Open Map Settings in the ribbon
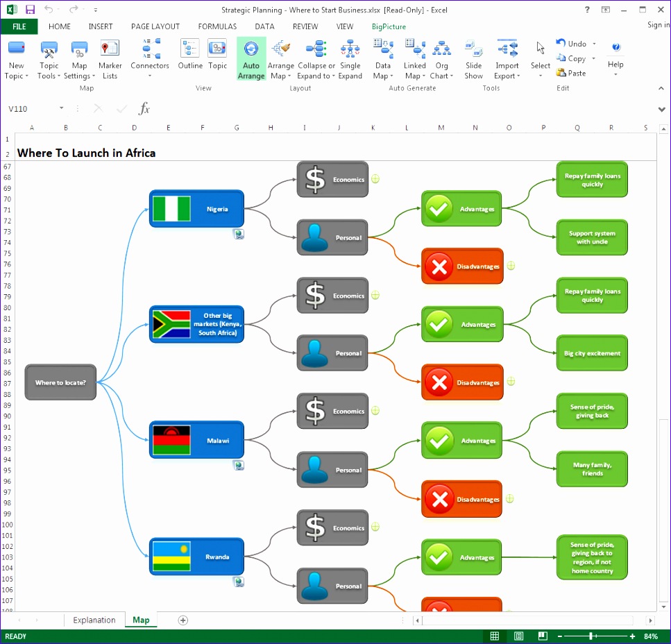The image size is (671, 644). click(x=79, y=60)
